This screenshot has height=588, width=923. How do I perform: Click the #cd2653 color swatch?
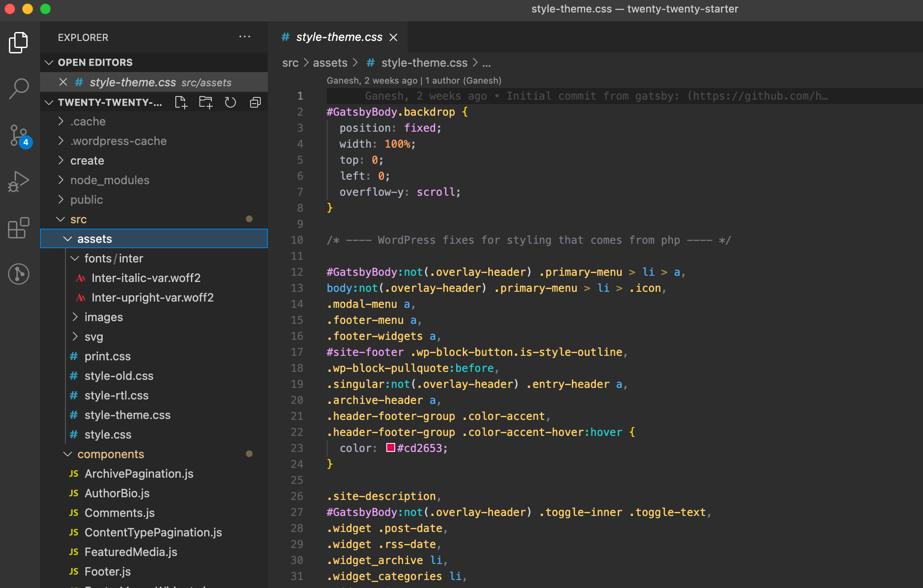[x=391, y=448]
